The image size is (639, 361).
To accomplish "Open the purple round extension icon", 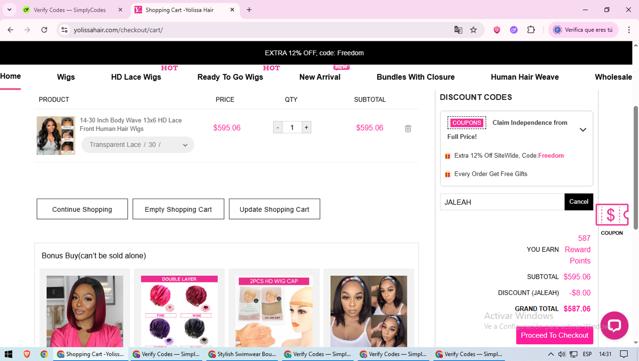I will [513, 30].
